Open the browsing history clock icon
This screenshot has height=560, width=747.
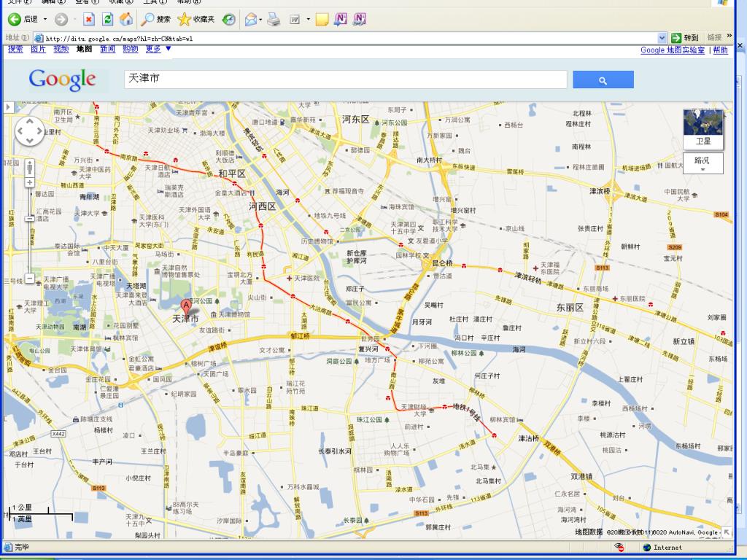coord(228,20)
